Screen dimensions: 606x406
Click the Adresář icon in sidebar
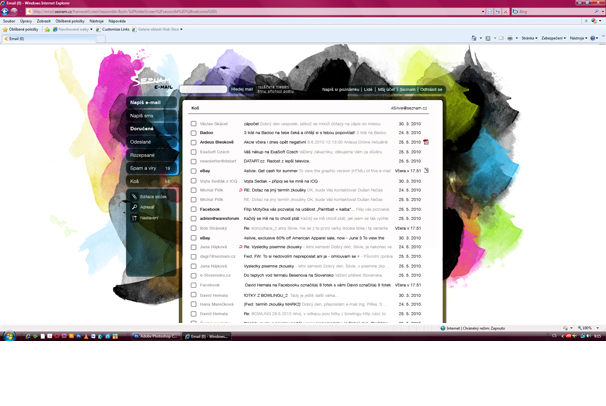[x=135, y=207]
